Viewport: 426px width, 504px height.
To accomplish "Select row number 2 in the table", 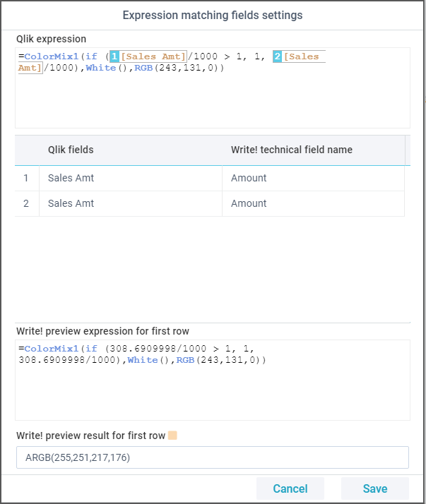I will pyautogui.click(x=26, y=203).
